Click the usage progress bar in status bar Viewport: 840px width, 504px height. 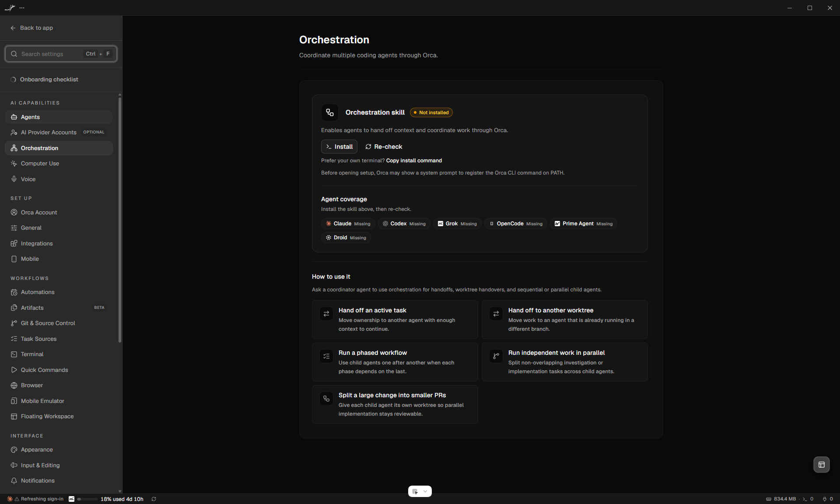coord(87,499)
